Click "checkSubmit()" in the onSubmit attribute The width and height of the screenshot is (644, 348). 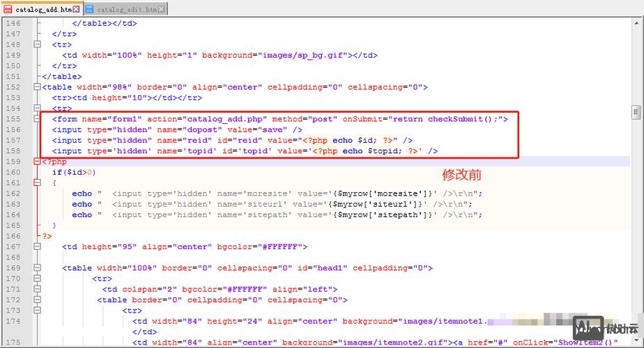tap(459, 119)
